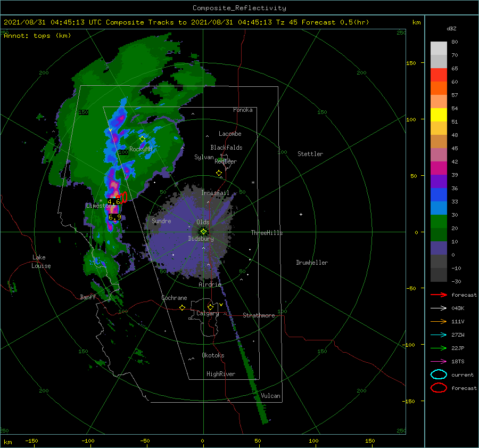Click the Innisfail city label
This screenshot has width=479, height=448.
tap(215, 193)
